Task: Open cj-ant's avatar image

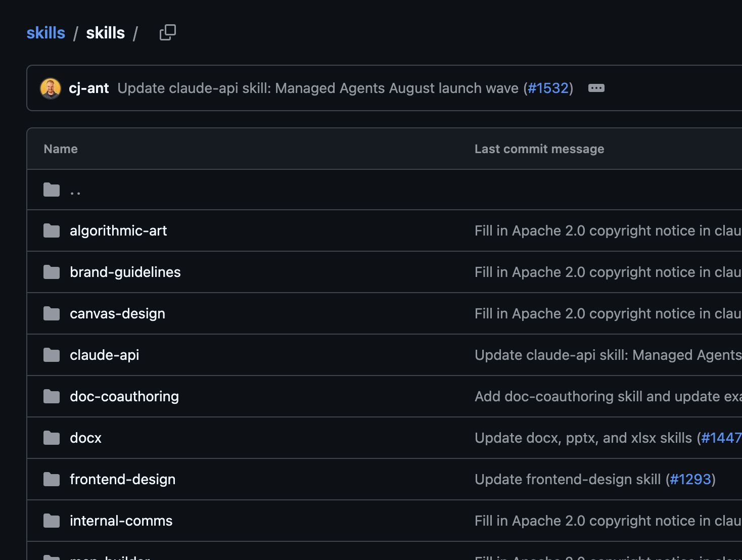Action: pyautogui.click(x=51, y=88)
